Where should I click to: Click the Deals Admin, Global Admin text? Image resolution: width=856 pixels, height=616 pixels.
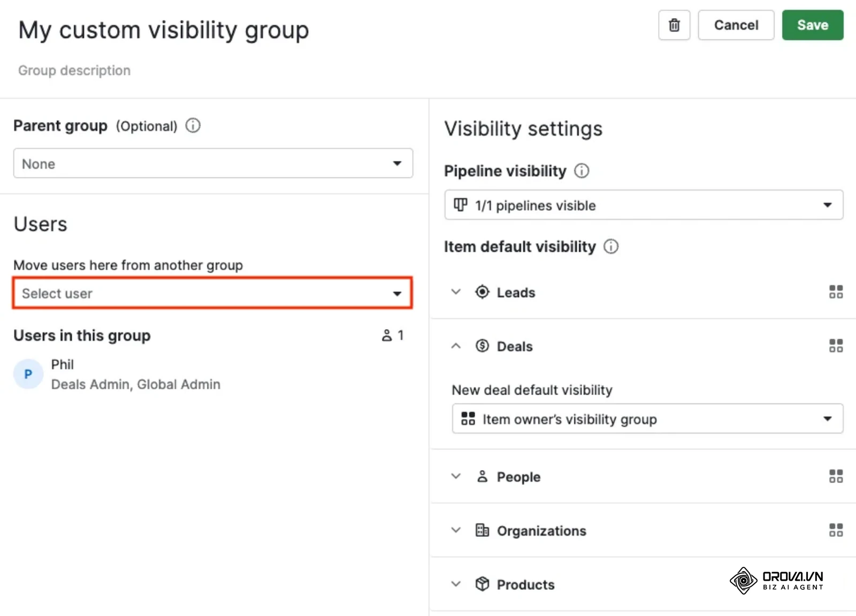(x=135, y=384)
